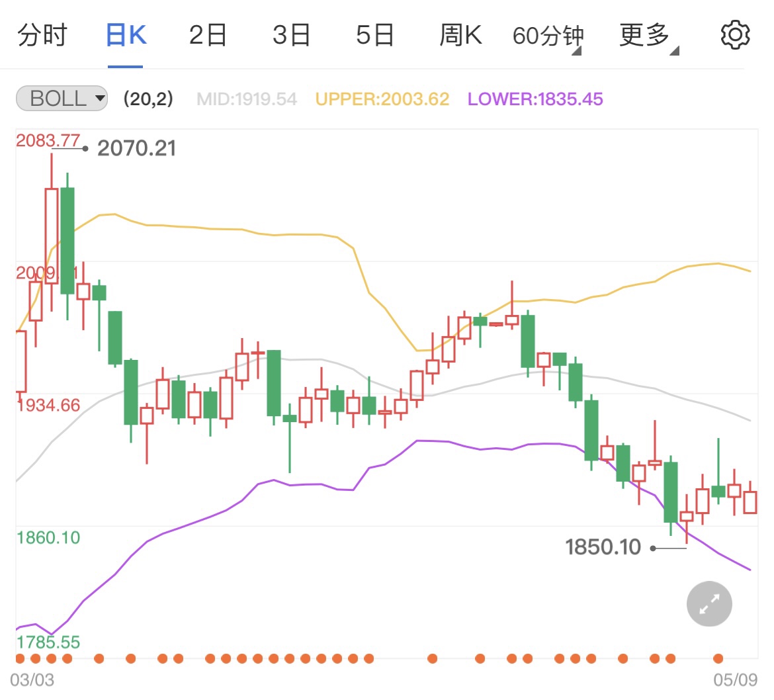Expand the 更多 options dropdown
This screenshot has height=700, width=774.
coord(648,36)
